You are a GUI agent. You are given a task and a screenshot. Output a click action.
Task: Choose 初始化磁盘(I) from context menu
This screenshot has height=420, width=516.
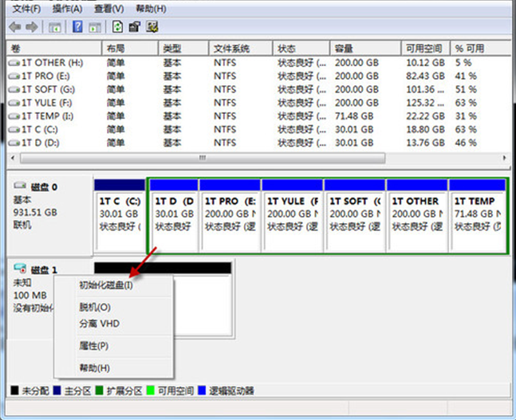(x=105, y=285)
